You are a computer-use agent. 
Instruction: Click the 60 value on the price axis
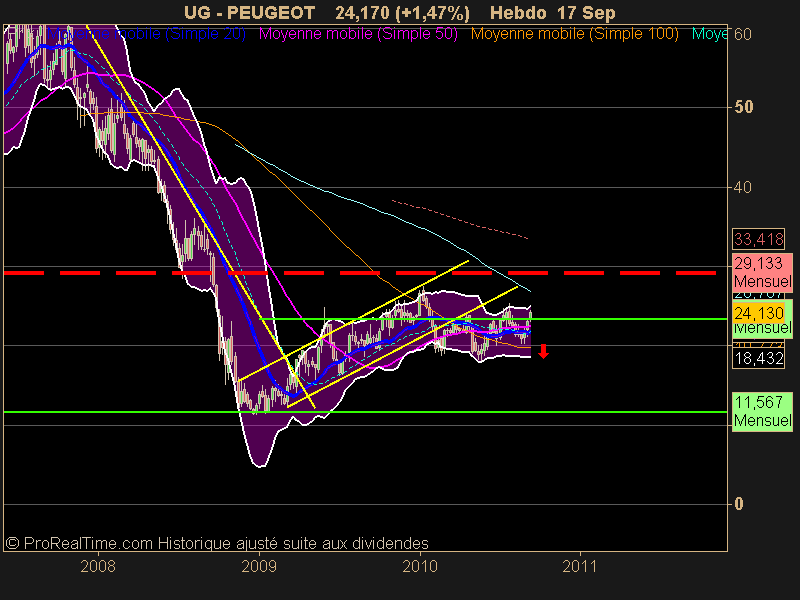coord(743,34)
